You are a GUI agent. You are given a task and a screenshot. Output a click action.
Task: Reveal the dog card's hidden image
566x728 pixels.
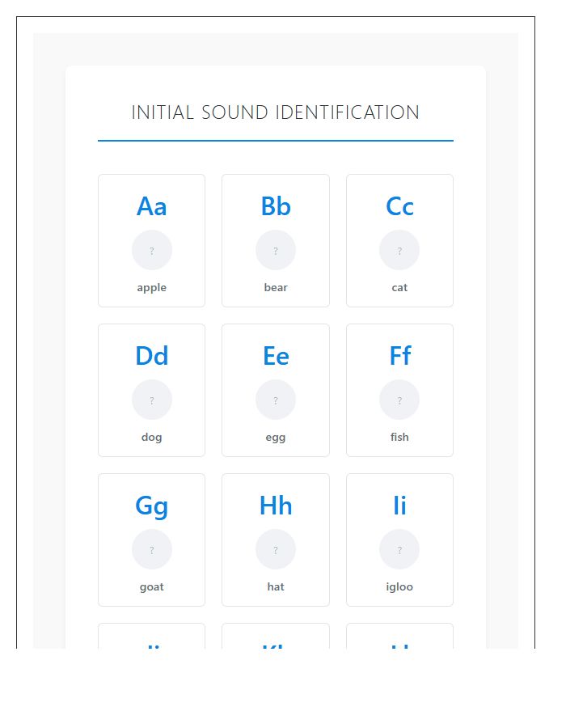(x=151, y=399)
